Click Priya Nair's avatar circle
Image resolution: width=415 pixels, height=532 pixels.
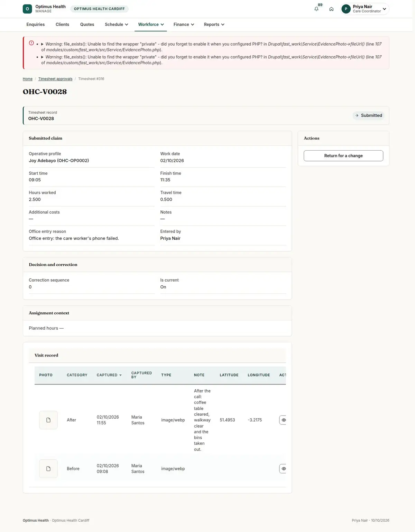[346, 9]
